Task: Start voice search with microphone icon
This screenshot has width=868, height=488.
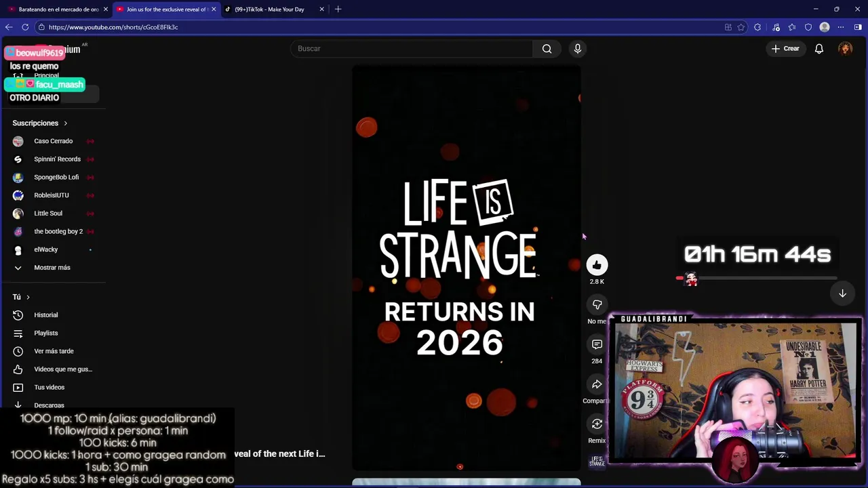Action: click(578, 49)
